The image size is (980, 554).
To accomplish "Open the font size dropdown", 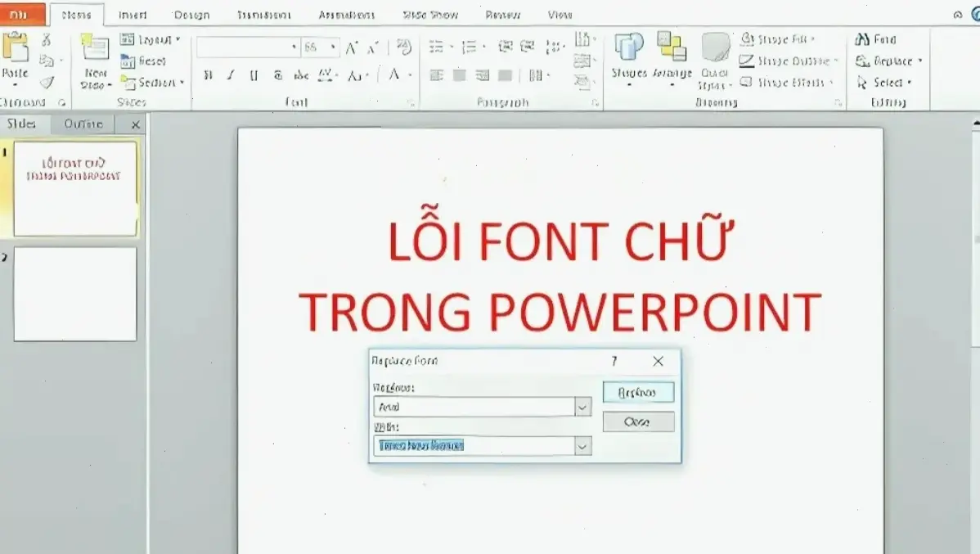I will point(332,47).
